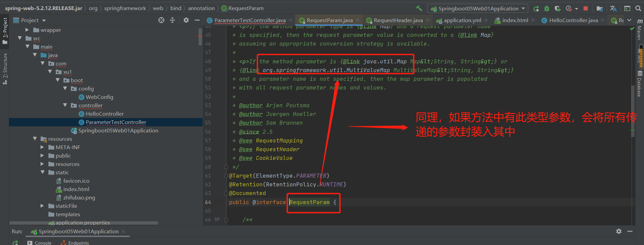The width and height of the screenshot is (644, 245).
Task: Select WebConfig class in project tree
Action: click(96, 97)
